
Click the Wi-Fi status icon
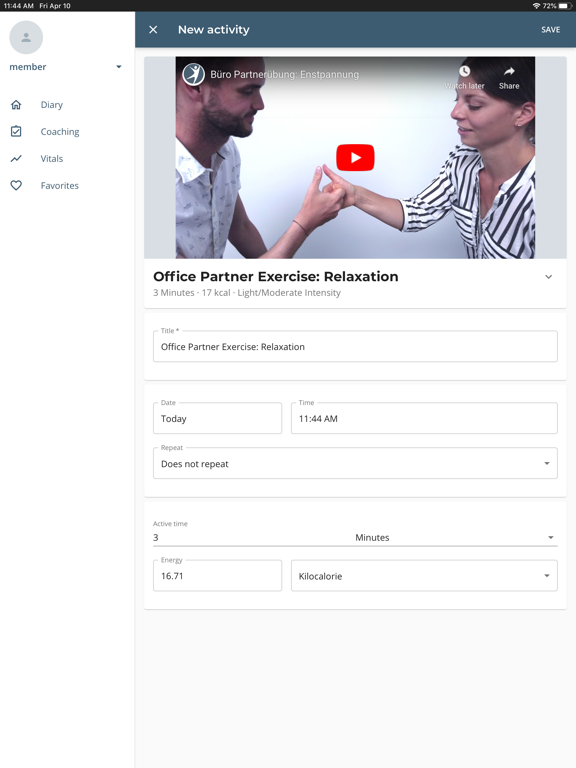(536, 6)
